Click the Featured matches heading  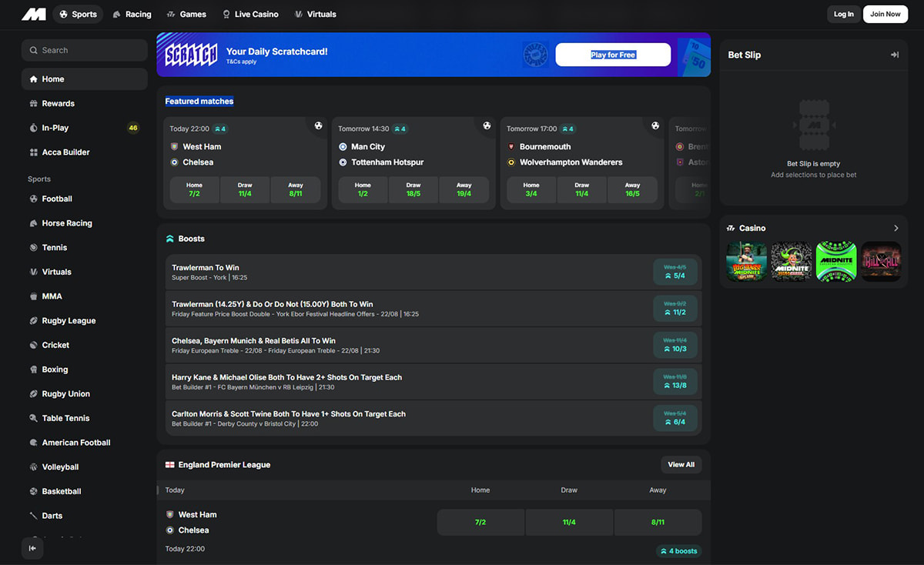click(199, 101)
